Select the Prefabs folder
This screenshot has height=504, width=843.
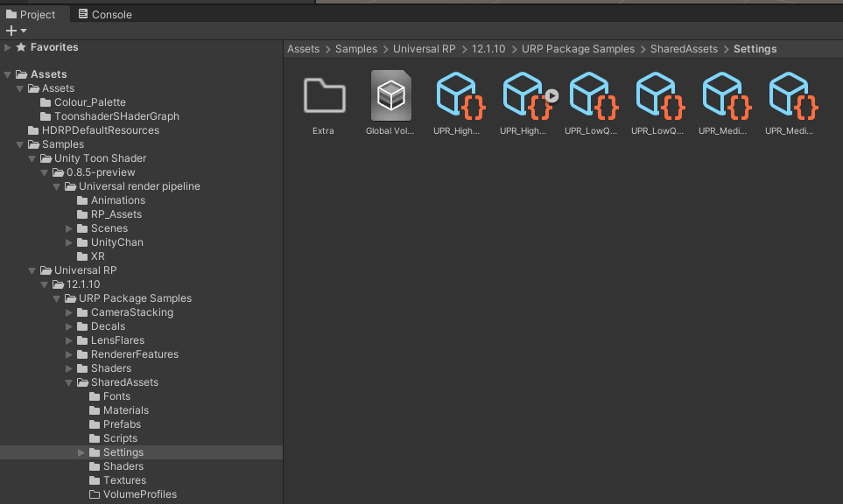pyautogui.click(x=116, y=424)
